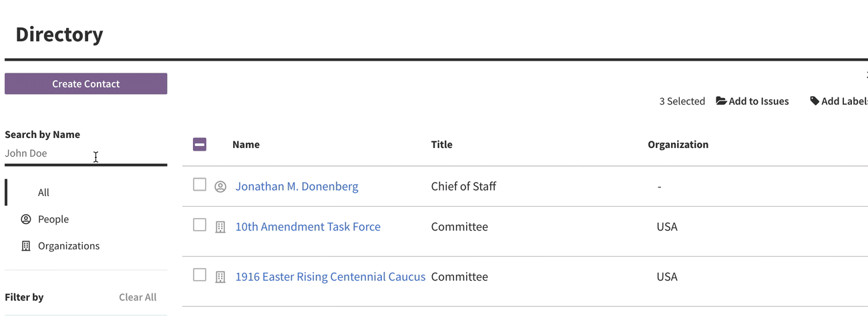Click the Organizations filter building icon
The image size is (868, 316).
point(26,245)
